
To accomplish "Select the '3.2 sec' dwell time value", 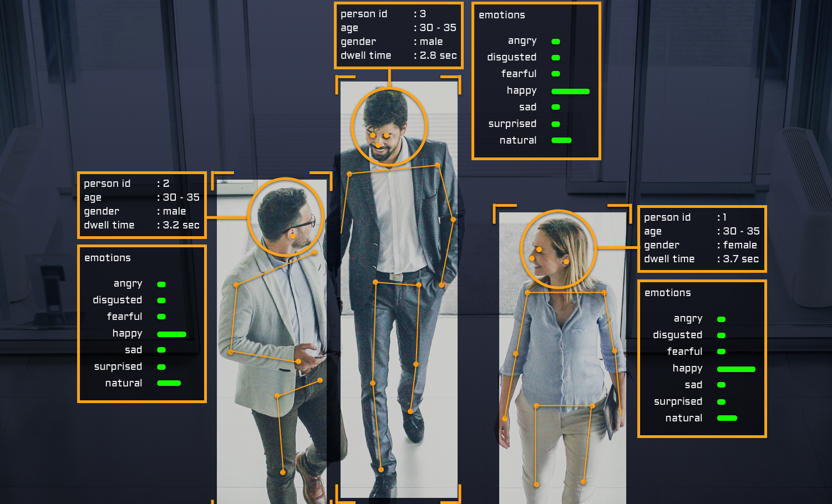I will [181, 225].
